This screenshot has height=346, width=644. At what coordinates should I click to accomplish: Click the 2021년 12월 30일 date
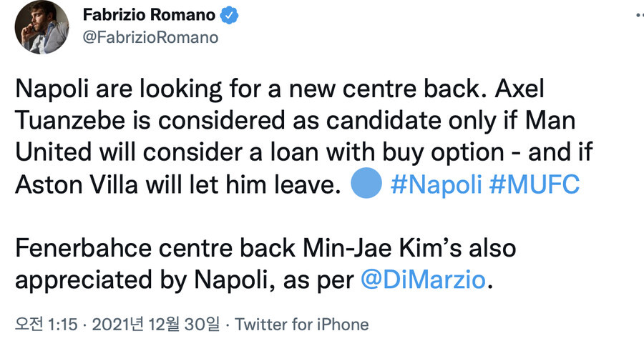point(156,325)
